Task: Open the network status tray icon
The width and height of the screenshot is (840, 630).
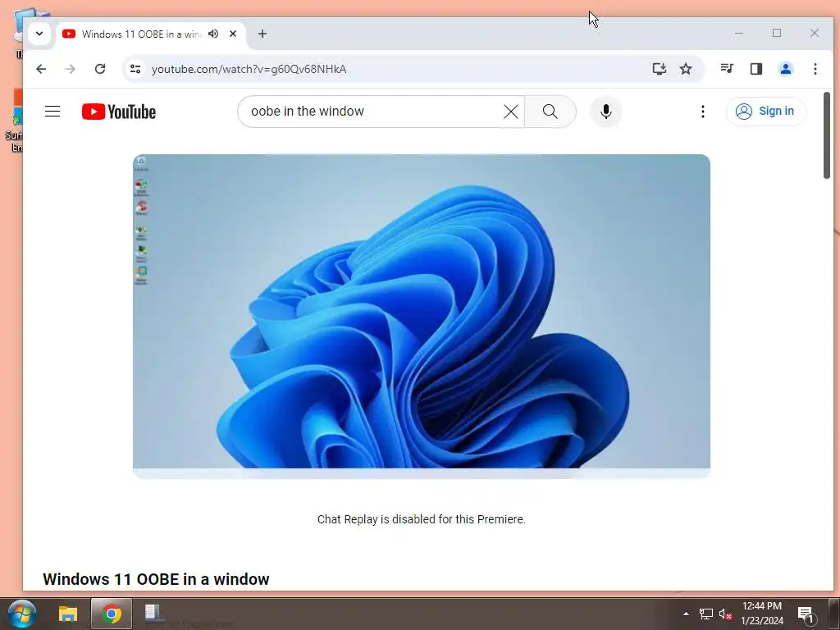Action: [x=706, y=614]
